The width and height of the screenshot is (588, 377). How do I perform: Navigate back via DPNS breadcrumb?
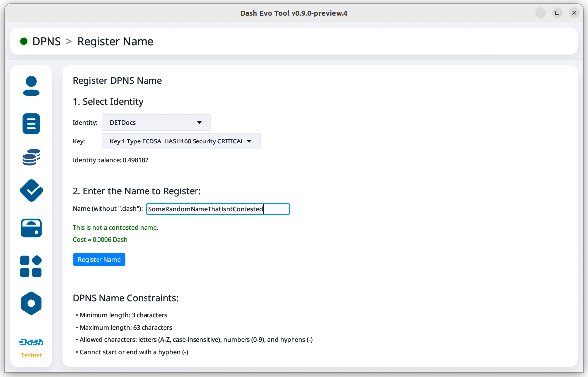click(x=47, y=41)
